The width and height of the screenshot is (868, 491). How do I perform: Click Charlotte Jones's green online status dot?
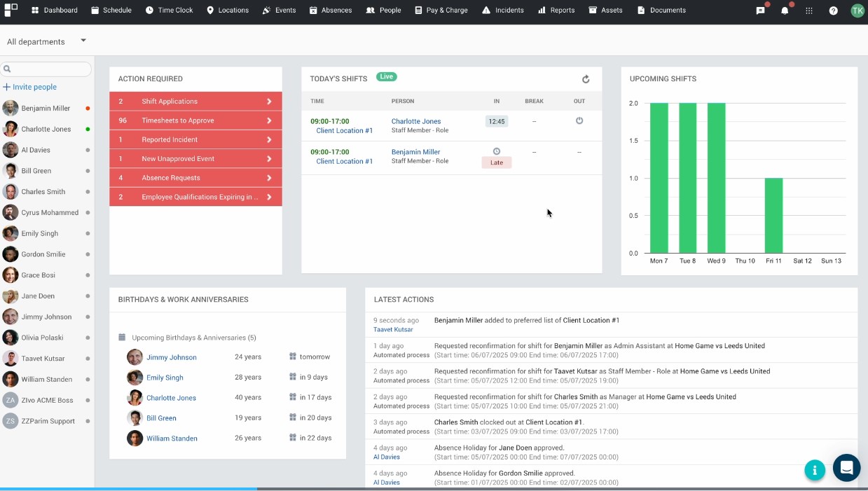(88, 129)
